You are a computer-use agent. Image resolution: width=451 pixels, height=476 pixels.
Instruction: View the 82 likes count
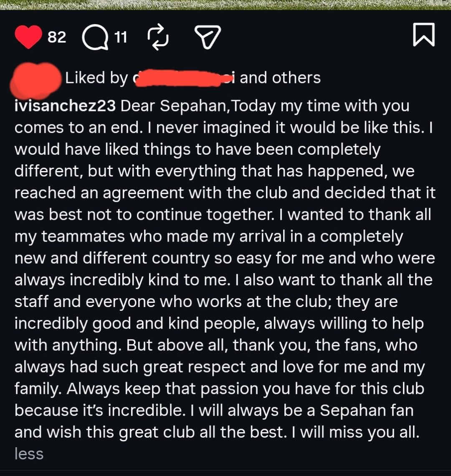[x=57, y=37]
